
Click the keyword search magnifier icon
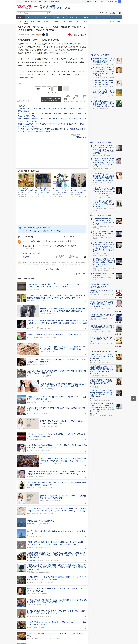coord(49,13)
